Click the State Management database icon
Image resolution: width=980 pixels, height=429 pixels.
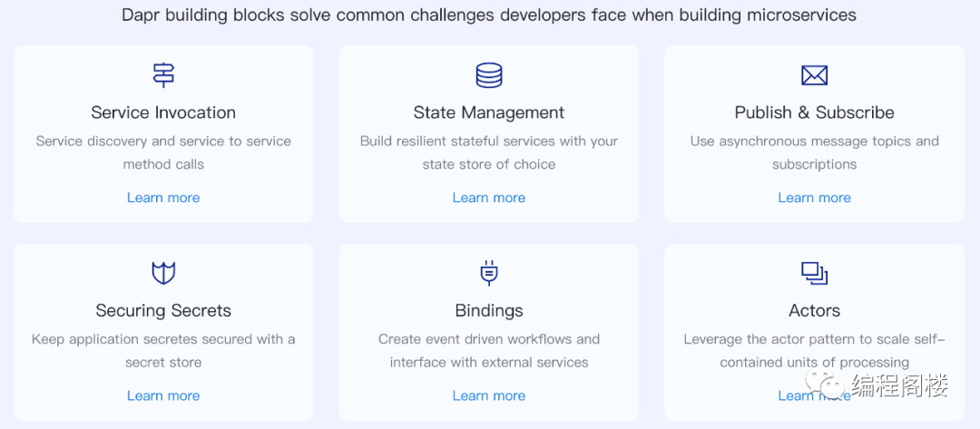click(489, 75)
